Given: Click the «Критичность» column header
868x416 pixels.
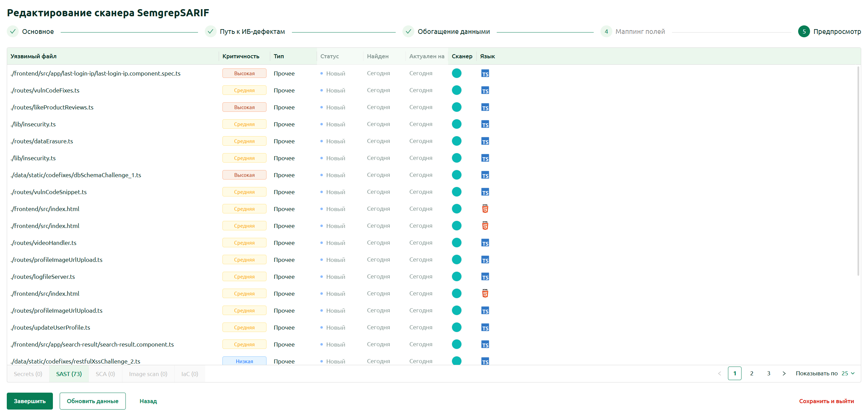Looking at the screenshot, I should click(244, 56).
